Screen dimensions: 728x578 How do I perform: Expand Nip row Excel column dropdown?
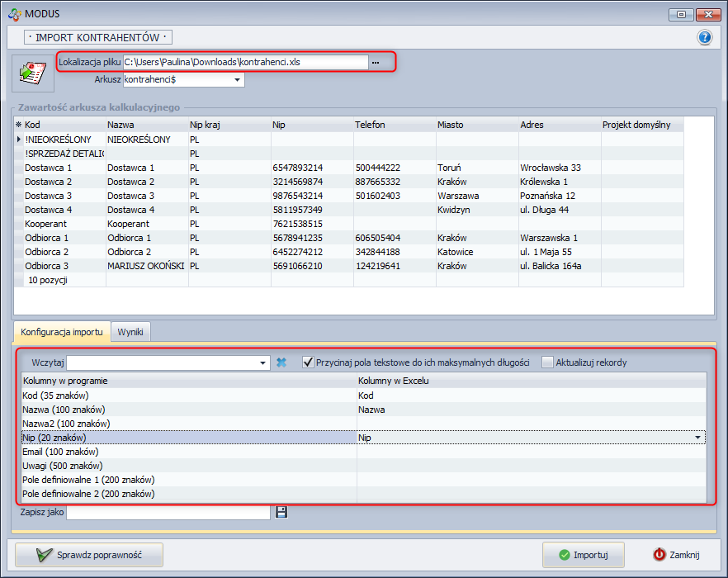pos(698,438)
